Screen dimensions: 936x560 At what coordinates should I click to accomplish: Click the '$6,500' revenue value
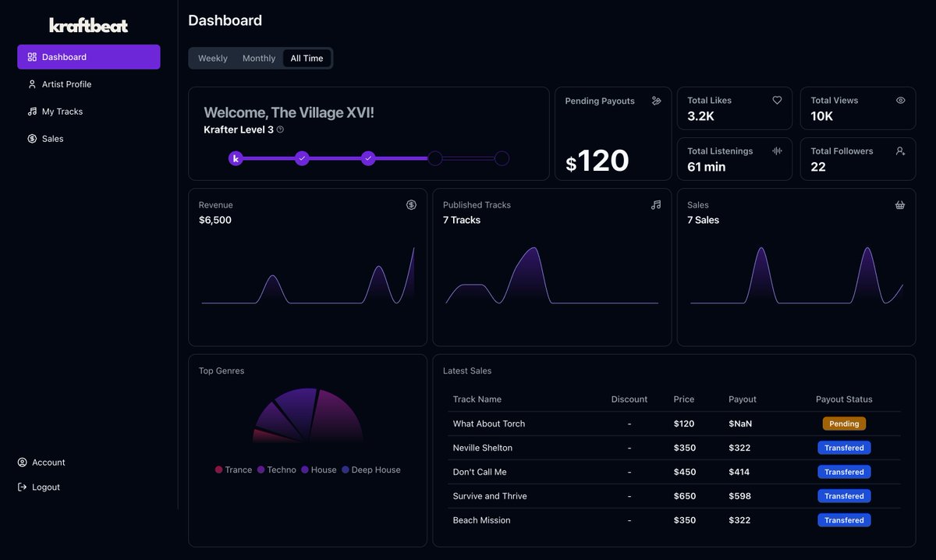coord(215,220)
